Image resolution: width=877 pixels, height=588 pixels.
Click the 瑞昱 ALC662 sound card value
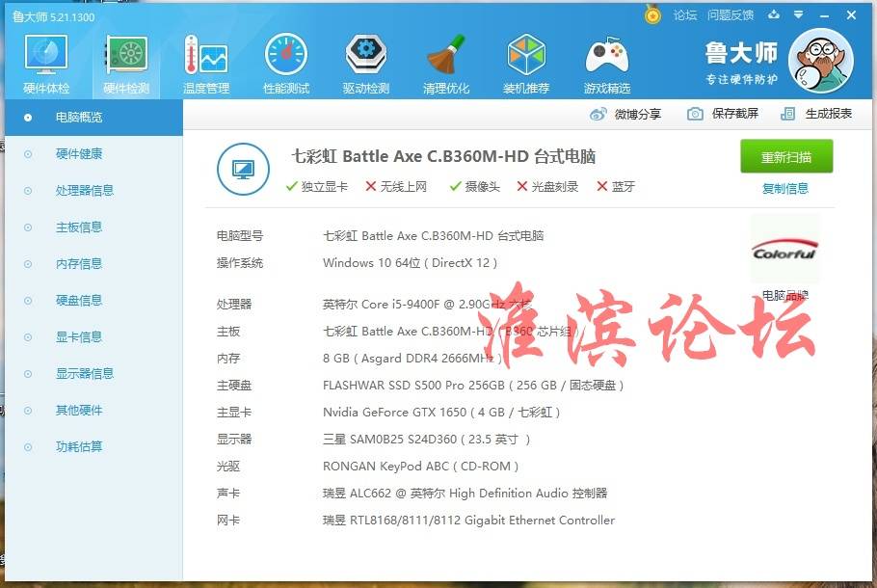tap(465, 494)
